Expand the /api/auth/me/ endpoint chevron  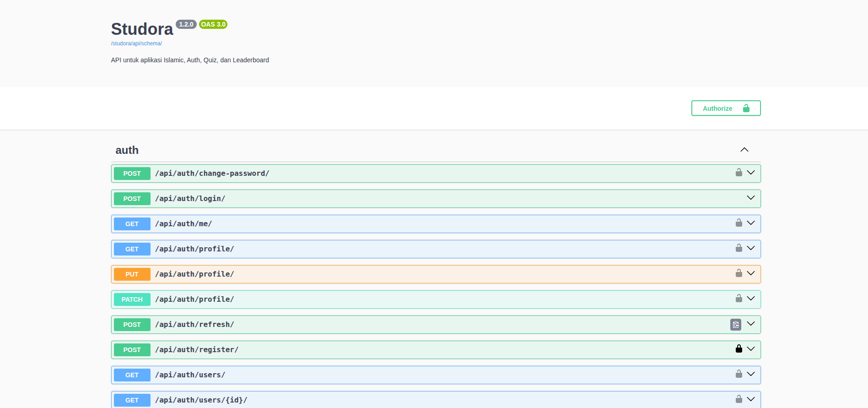751,223
